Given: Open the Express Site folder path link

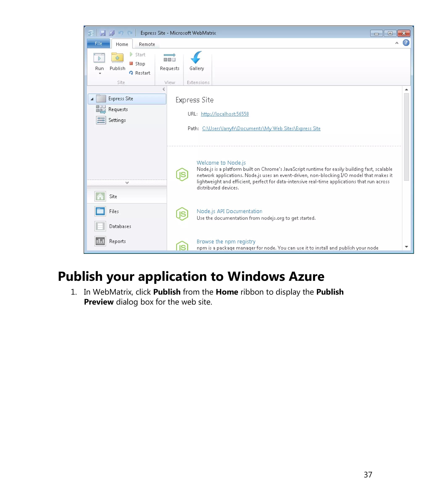Looking at the screenshot, I should coord(261,128).
